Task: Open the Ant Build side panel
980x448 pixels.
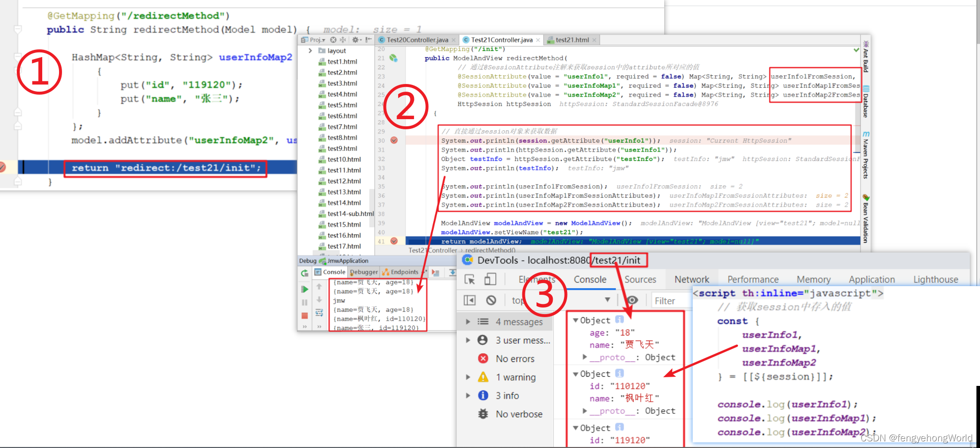Action: 866,56
